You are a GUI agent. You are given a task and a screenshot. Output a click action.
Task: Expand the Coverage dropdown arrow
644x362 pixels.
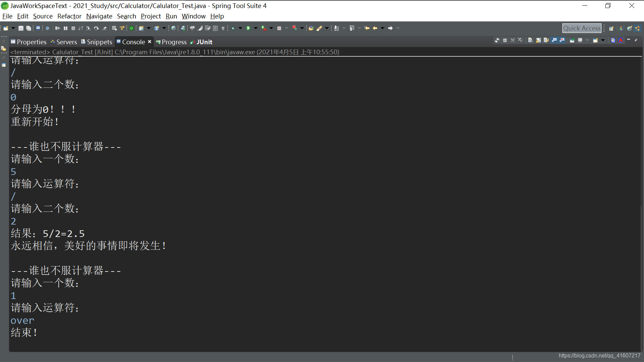pyautogui.click(x=271, y=28)
